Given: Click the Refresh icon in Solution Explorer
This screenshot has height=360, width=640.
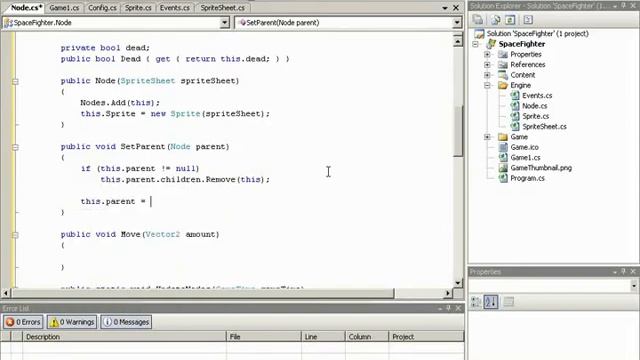Looking at the screenshot, I should pyautogui.click(x=510, y=20).
